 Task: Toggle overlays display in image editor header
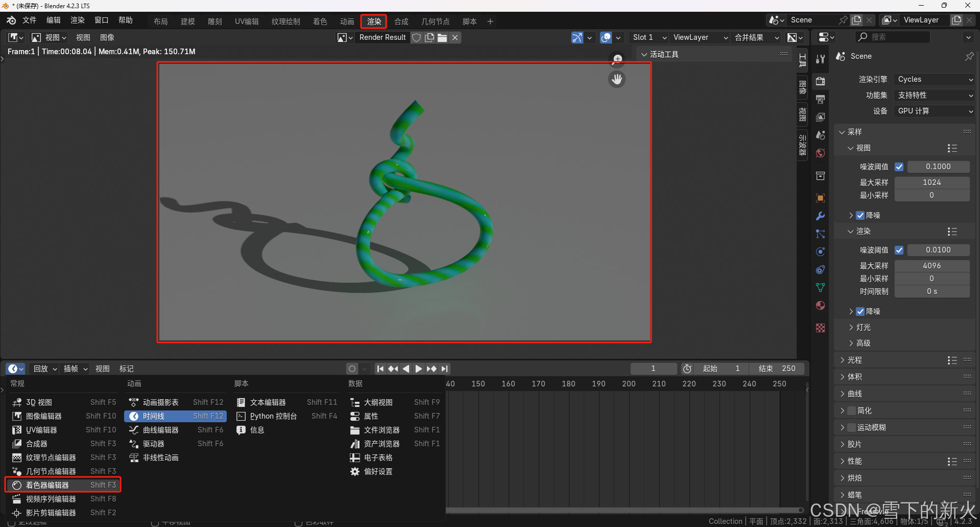click(x=606, y=37)
